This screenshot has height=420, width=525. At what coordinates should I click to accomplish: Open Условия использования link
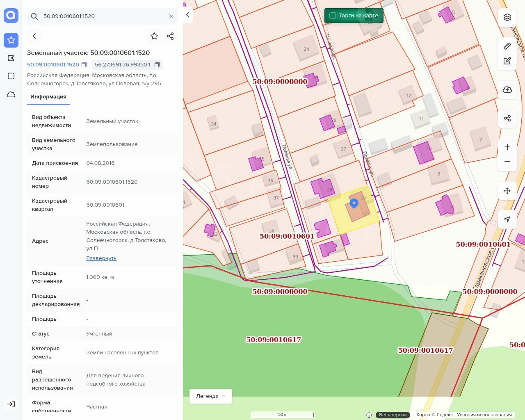pos(484,415)
